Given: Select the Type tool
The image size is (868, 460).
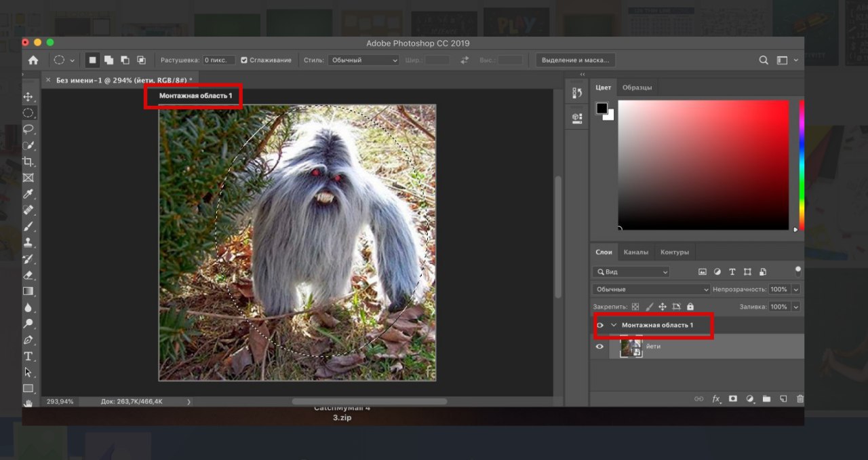Looking at the screenshot, I should click(28, 356).
